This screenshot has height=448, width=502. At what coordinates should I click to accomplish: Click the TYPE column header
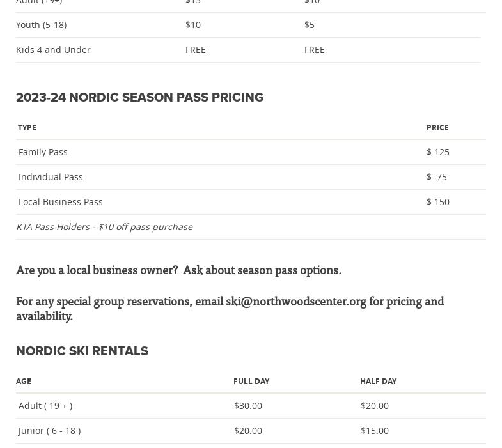coord(27,128)
